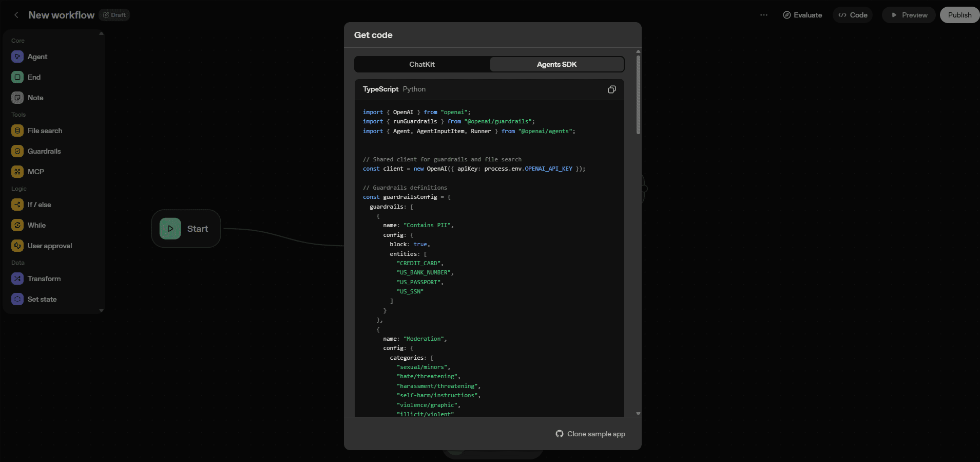Click the User approval icon
The image size is (980, 462).
tap(17, 246)
